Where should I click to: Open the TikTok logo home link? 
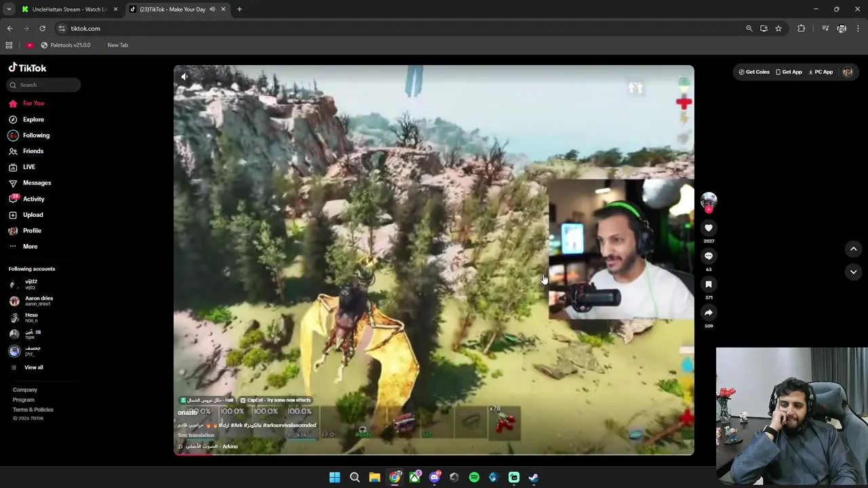coord(27,68)
